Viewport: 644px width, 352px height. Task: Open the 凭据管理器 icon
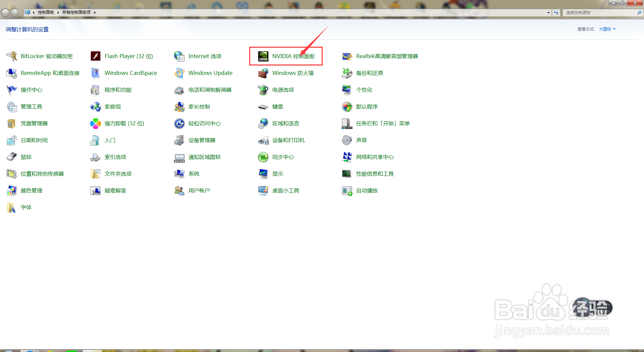pos(12,123)
